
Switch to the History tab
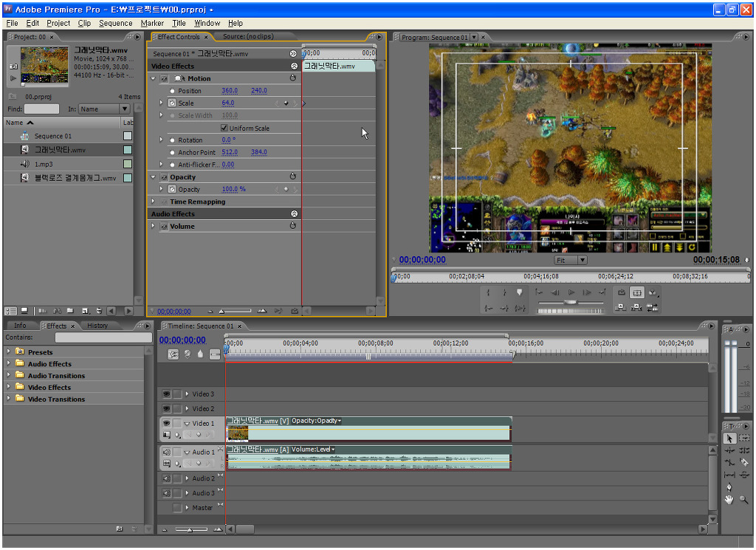97,326
